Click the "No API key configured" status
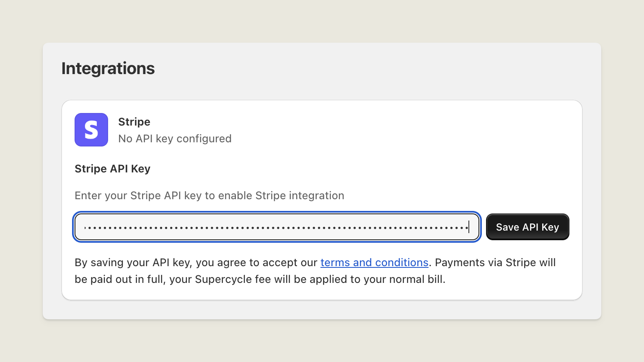The image size is (644, 362). point(175,139)
